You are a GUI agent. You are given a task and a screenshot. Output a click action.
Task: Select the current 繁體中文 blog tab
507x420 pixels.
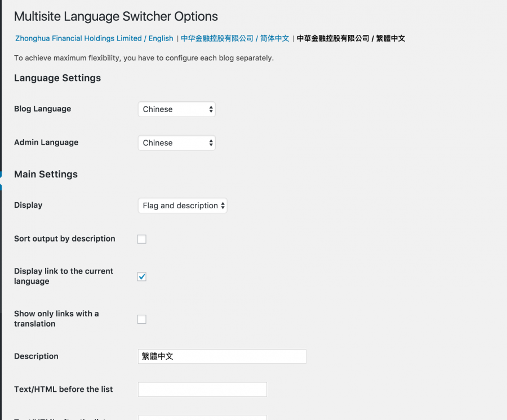coord(351,38)
